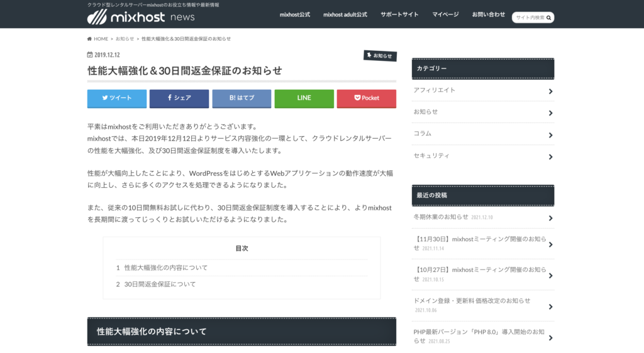Click chevron next to sidebar お知らせ
The width and height of the screenshot is (644, 353).
tap(550, 113)
